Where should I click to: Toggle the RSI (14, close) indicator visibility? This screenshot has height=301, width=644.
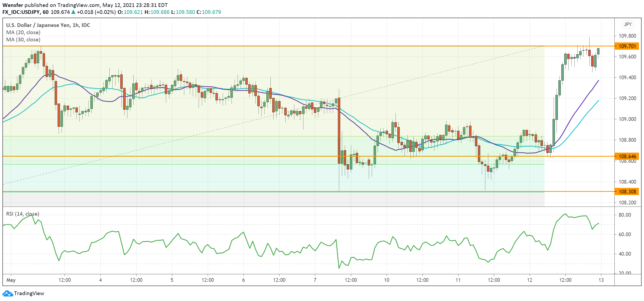pos(23,214)
